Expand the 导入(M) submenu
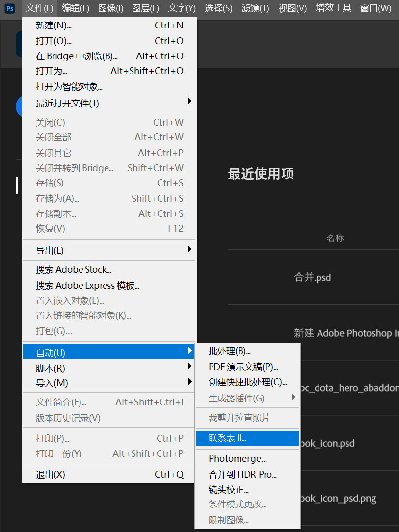 tap(109, 383)
